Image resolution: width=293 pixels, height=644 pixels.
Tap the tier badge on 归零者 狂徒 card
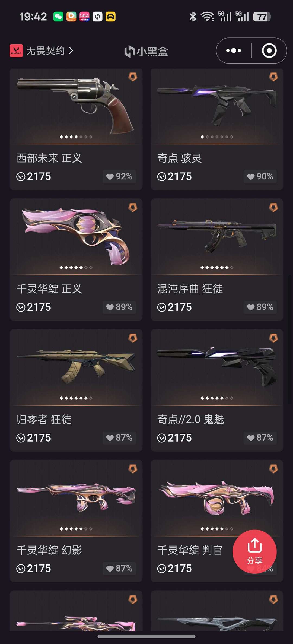(133, 338)
